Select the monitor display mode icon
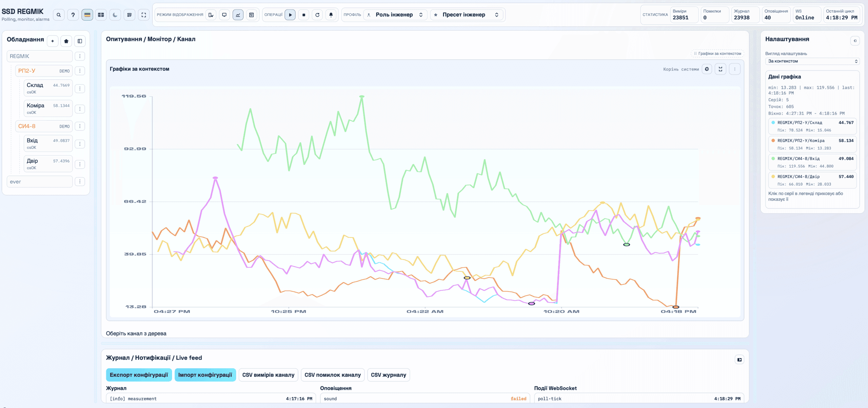 (224, 15)
